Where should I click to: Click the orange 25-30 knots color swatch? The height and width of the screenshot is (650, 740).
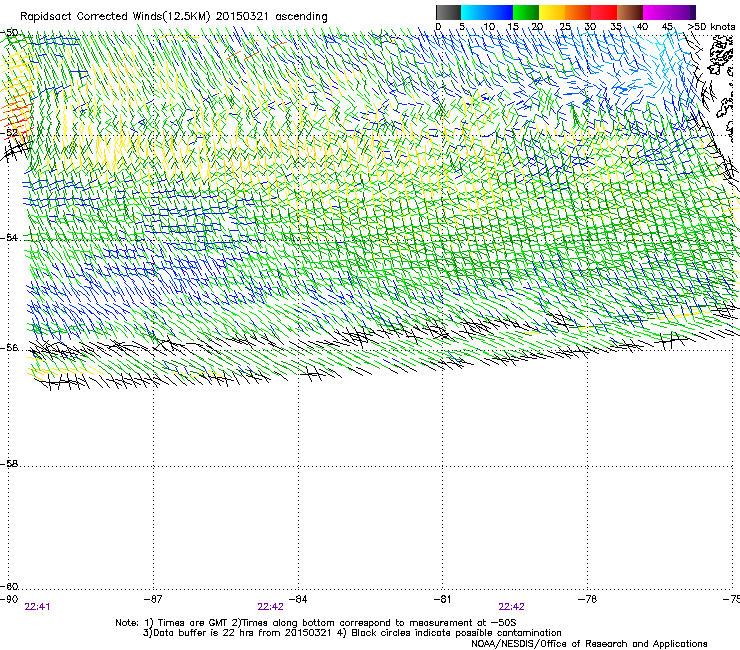(x=578, y=12)
